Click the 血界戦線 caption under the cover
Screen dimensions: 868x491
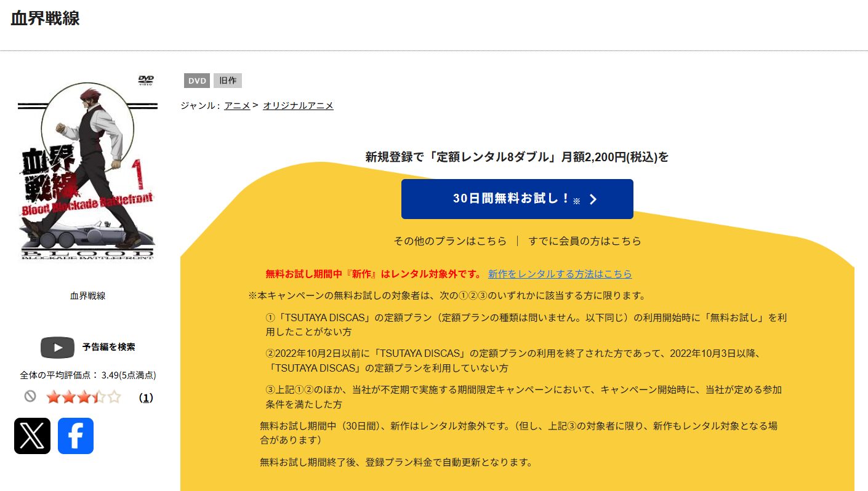click(x=87, y=295)
